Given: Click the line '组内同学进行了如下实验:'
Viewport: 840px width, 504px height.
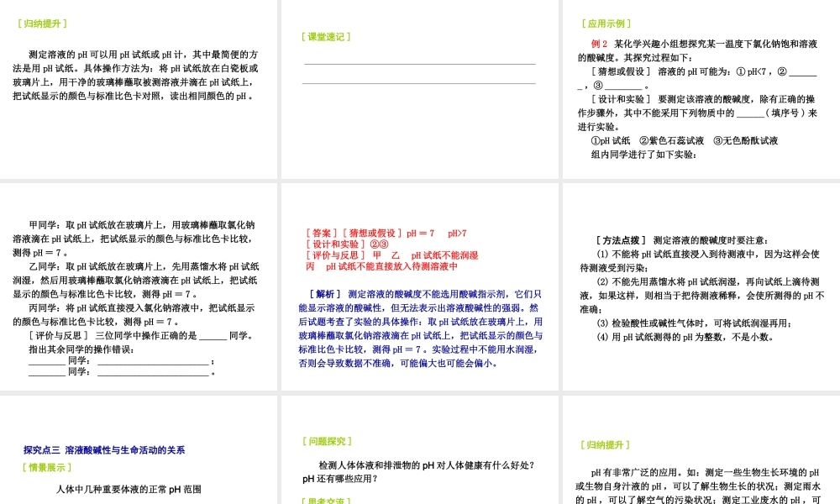Looking at the screenshot, I should 643,155.
